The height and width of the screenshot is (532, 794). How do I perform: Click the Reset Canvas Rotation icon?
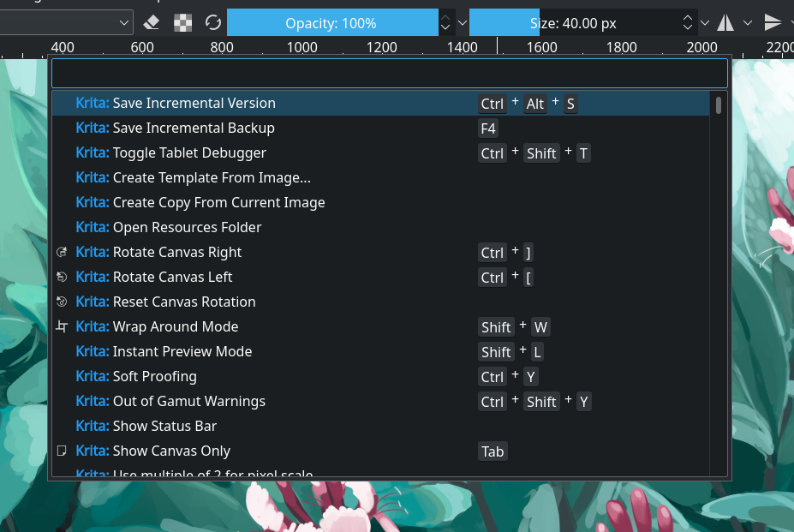[62, 302]
